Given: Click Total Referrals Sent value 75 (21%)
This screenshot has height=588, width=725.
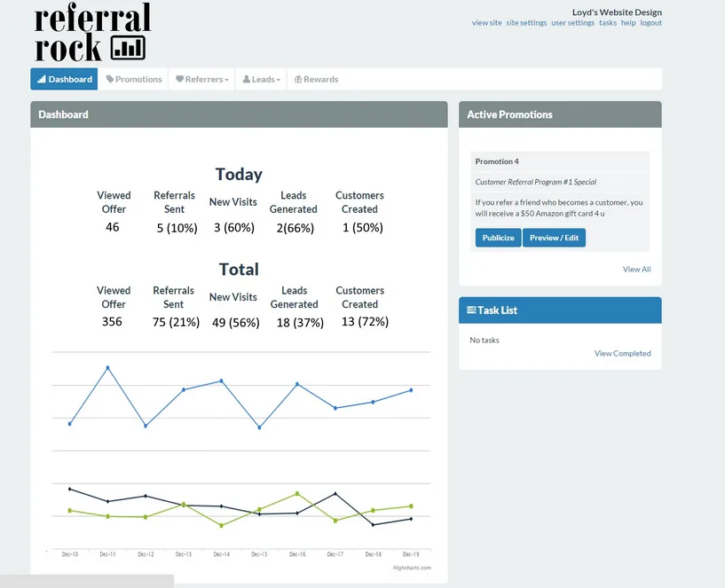Looking at the screenshot, I should point(177,322).
